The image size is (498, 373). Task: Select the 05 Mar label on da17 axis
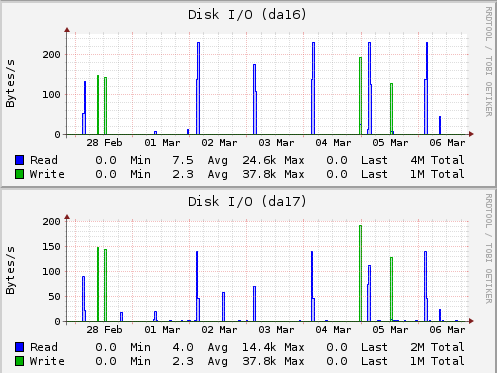coord(390,330)
